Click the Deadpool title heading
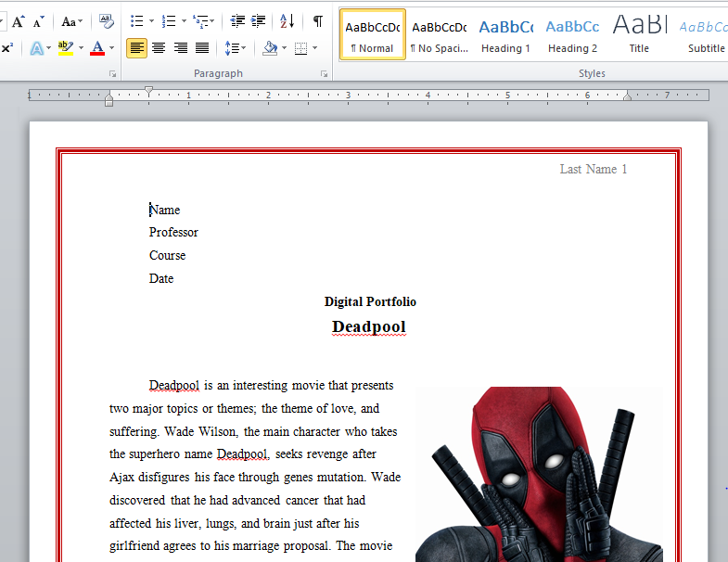 click(x=369, y=326)
